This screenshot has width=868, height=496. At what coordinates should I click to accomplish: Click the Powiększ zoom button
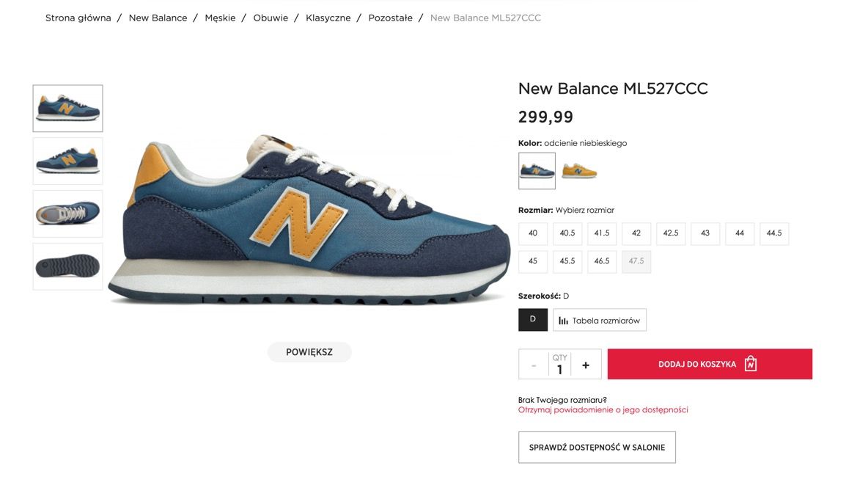click(309, 352)
